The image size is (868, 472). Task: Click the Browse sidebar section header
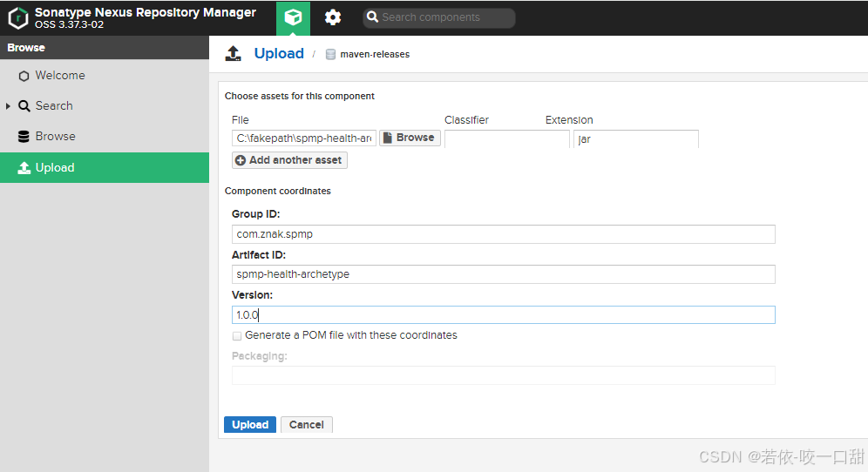[x=105, y=48]
